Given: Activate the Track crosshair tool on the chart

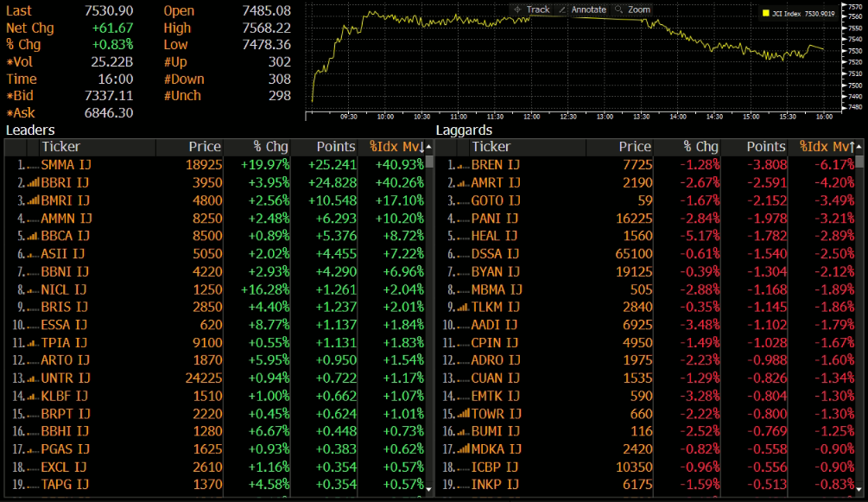Looking at the screenshot, I should tap(531, 10).
